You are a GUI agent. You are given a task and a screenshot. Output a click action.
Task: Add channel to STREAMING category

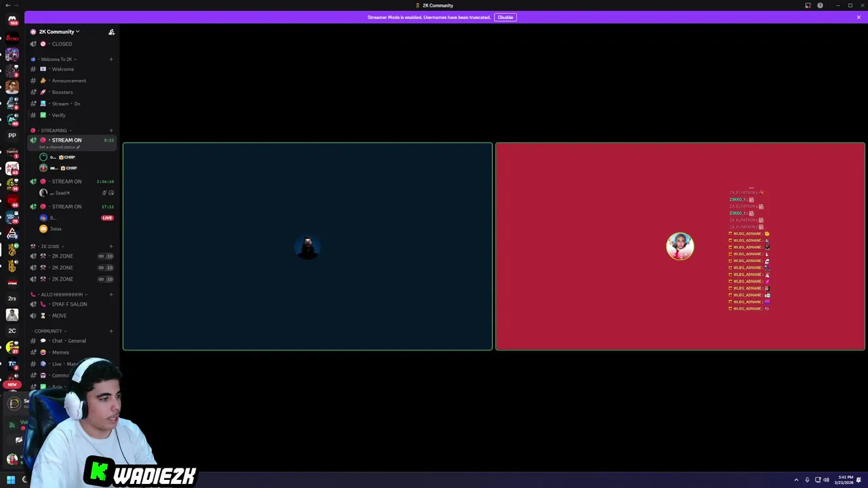111,130
